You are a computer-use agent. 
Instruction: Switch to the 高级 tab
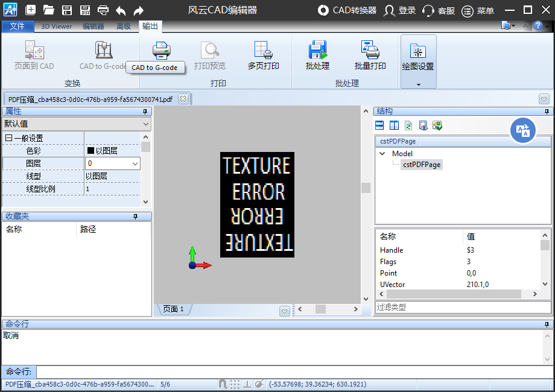pyautogui.click(x=124, y=27)
